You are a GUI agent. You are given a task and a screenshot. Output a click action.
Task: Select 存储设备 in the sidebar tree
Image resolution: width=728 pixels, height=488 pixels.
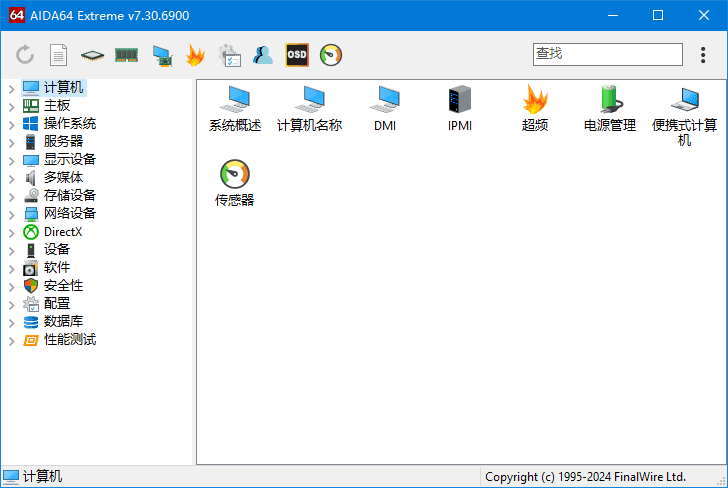tap(69, 195)
